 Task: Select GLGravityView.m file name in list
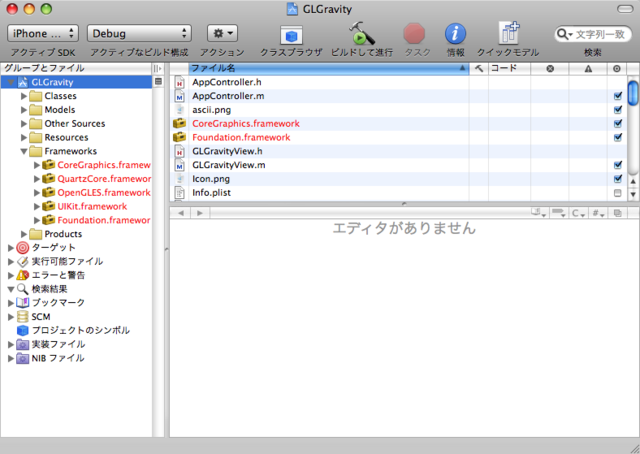tap(229, 165)
